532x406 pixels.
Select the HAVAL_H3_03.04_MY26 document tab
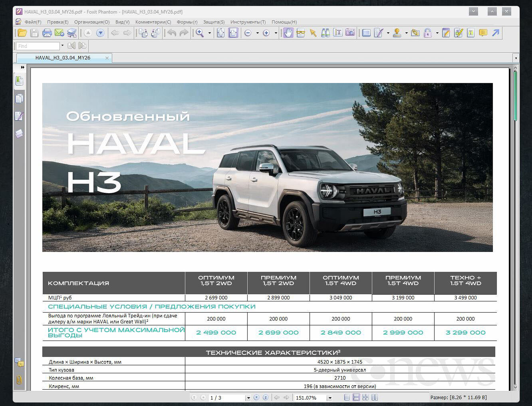(x=63, y=58)
